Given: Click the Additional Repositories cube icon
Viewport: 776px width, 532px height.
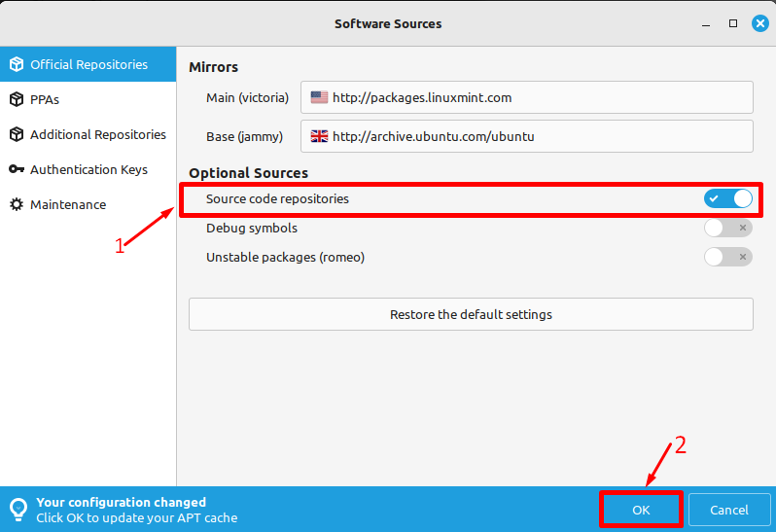Looking at the screenshot, I should tap(16, 134).
